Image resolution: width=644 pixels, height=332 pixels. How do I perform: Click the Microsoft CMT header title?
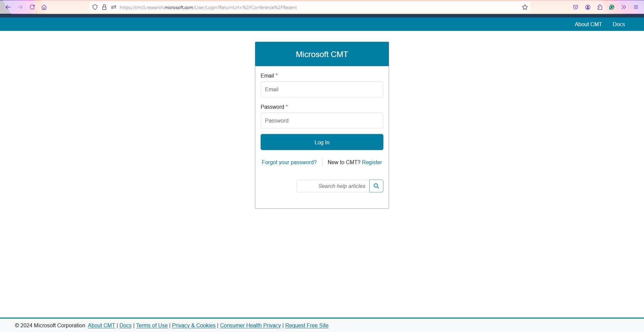click(322, 54)
